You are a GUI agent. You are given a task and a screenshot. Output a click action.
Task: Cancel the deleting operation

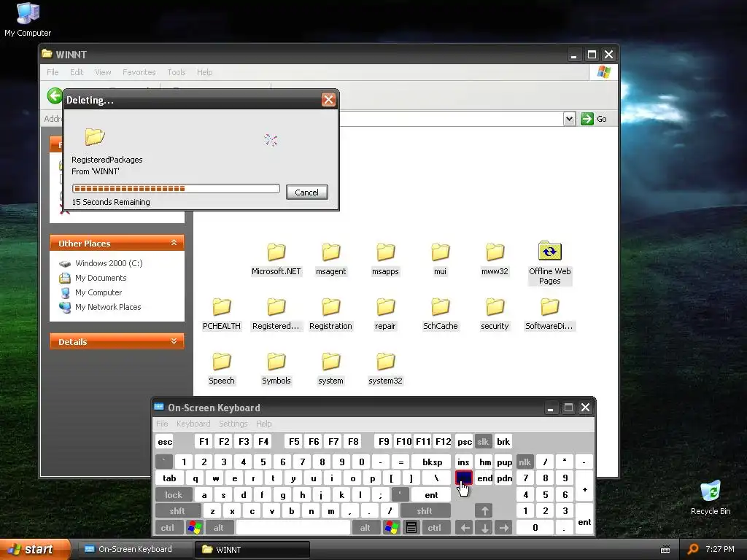pos(307,192)
